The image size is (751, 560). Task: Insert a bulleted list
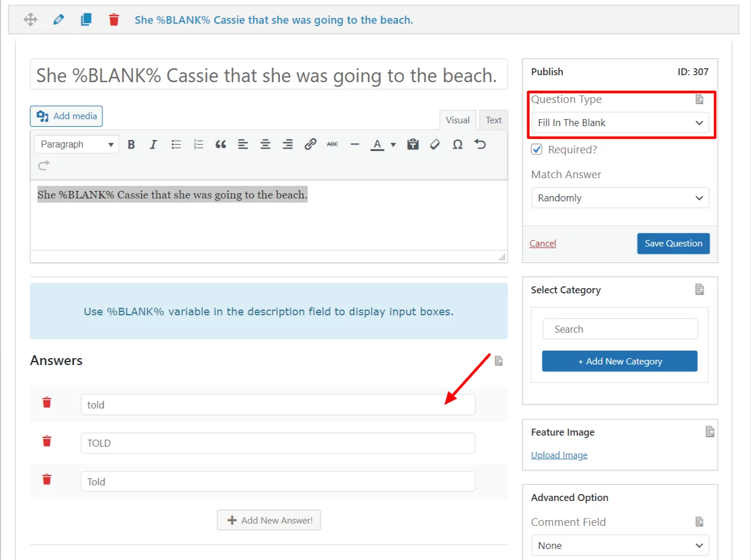[x=176, y=145]
